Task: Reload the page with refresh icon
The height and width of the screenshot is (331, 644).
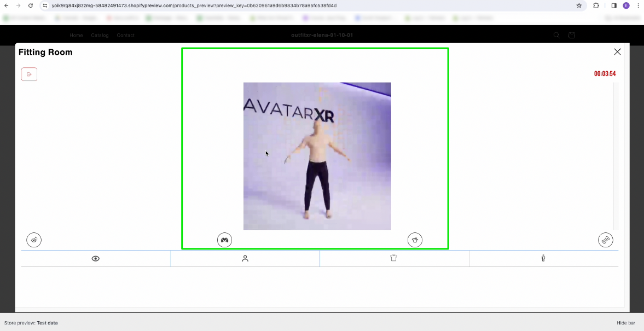Action: (x=31, y=6)
